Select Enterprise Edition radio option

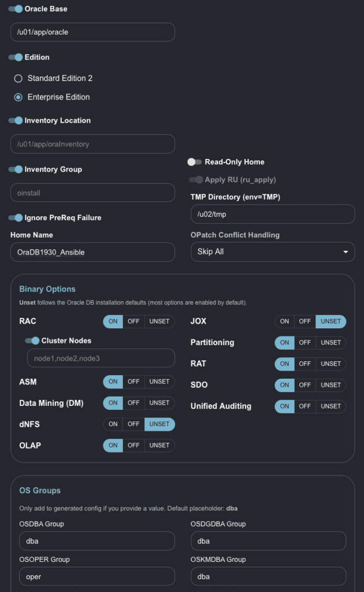(x=18, y=97)
